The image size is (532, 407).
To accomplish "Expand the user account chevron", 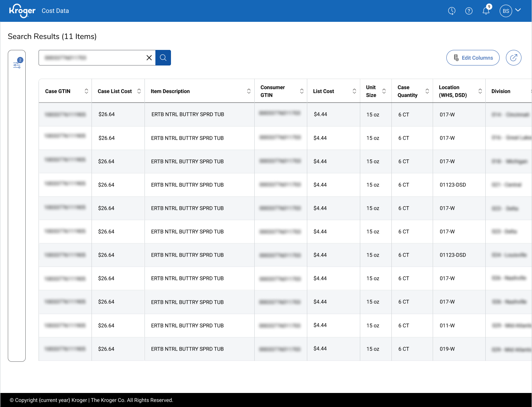I will (x=518, y=10).
